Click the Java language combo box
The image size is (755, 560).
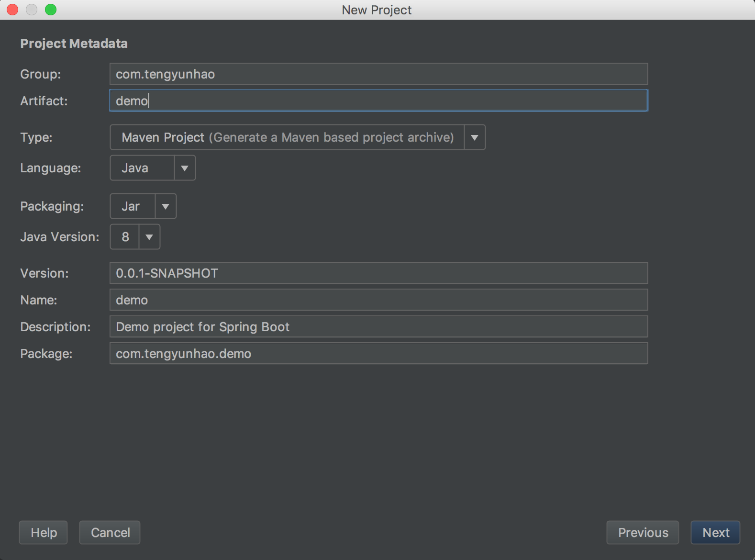click(143, 168)
